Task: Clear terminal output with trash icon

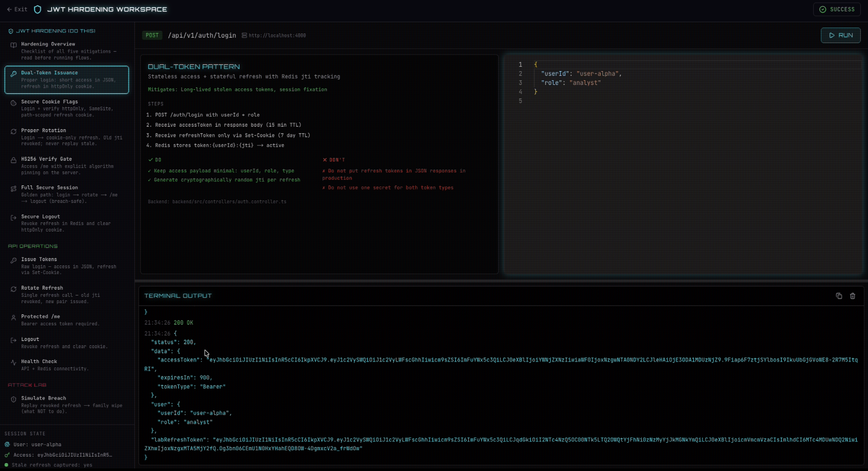Action: coord(853,296)
